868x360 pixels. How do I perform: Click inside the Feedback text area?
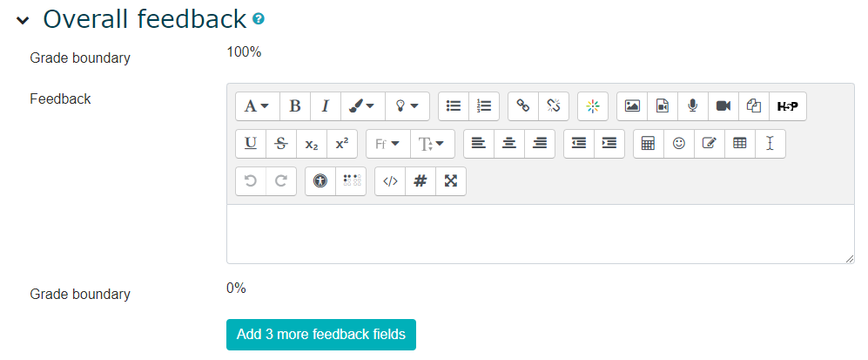tap(540, 234)
